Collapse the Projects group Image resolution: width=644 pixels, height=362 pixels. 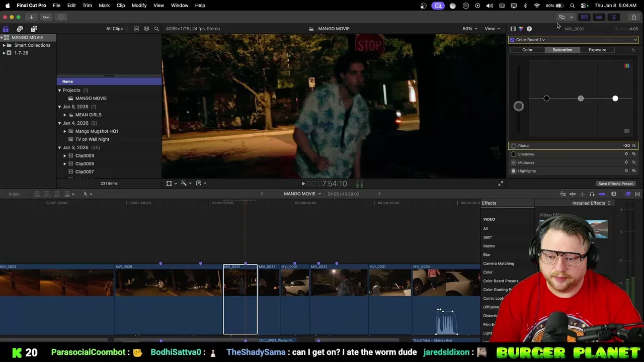pos(59,90)
